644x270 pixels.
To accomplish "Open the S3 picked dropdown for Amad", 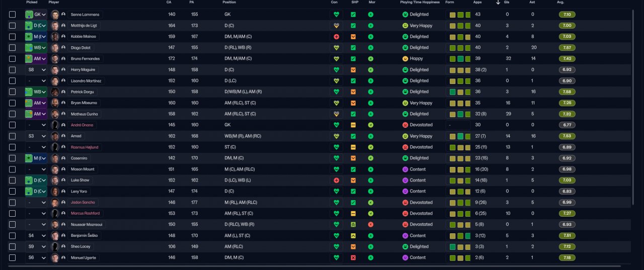I will (36, 136).
